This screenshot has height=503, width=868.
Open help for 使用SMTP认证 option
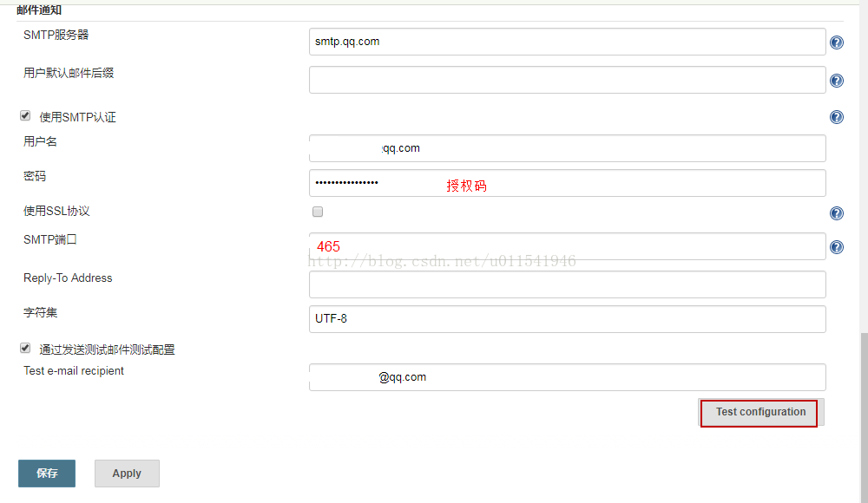click(836, 116)
